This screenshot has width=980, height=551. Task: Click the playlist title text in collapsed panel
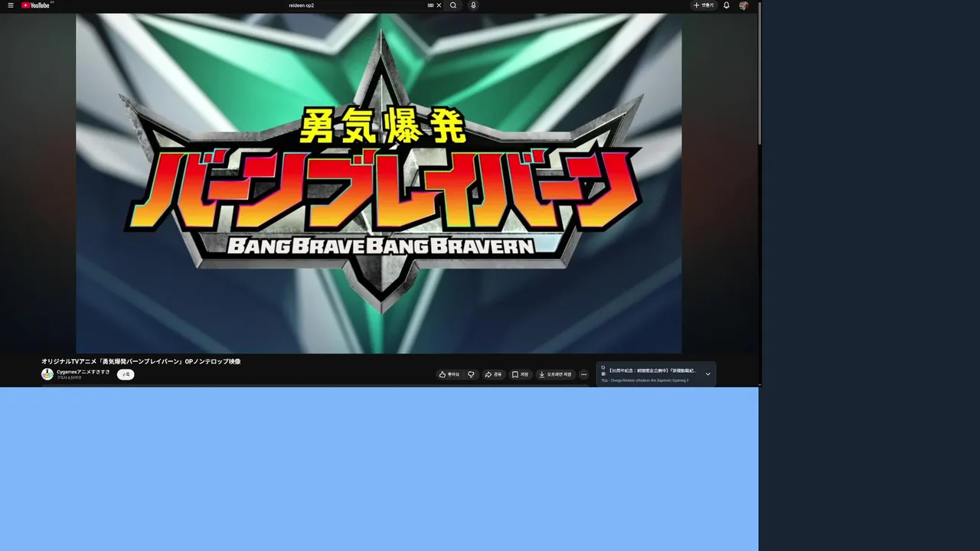click(652, 370)
